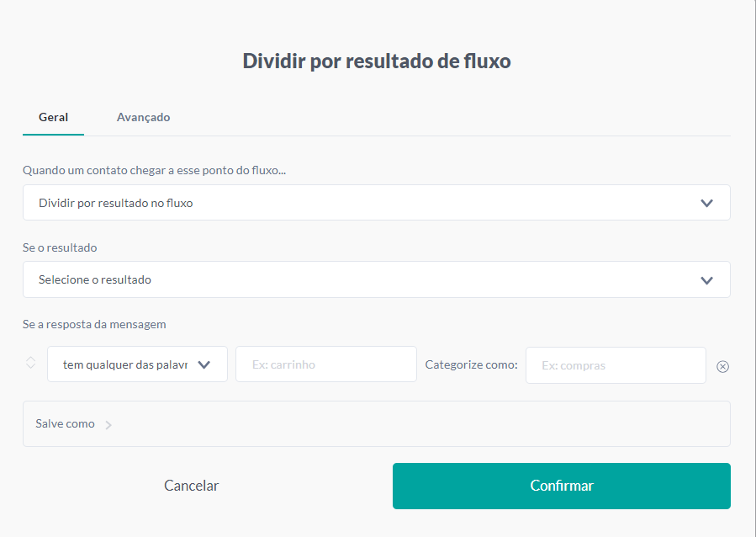Click the arrow icon next to 'Salve como'

(x=108, y=424)
